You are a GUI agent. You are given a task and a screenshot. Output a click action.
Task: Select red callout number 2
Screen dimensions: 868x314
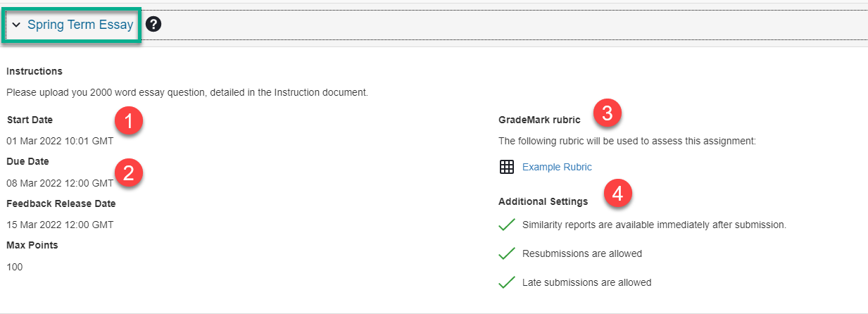pyautogui.click(x=129, y=173)
